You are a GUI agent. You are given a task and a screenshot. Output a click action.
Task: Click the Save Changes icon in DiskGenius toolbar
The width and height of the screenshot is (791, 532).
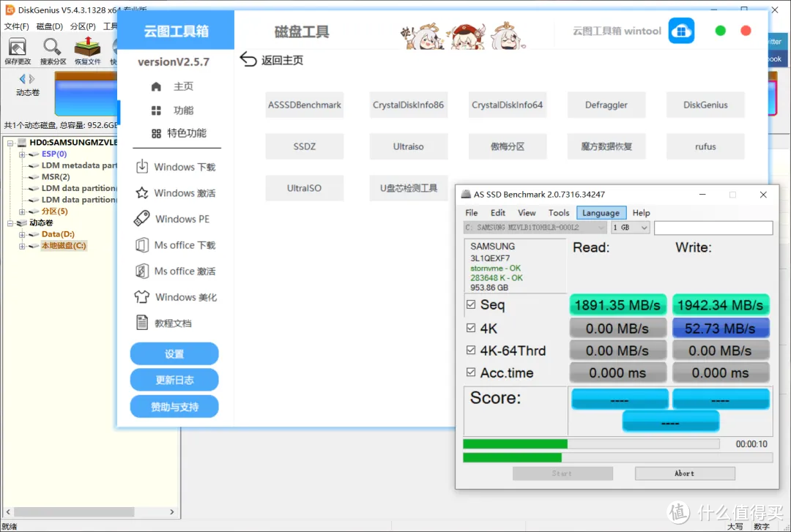[17, 48]
